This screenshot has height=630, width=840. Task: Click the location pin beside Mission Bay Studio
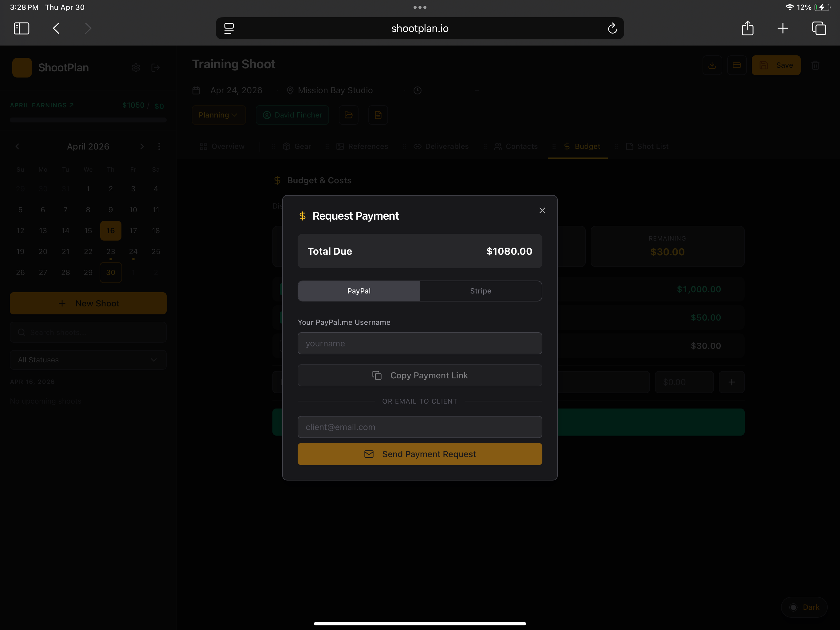(x=290, y=90)
